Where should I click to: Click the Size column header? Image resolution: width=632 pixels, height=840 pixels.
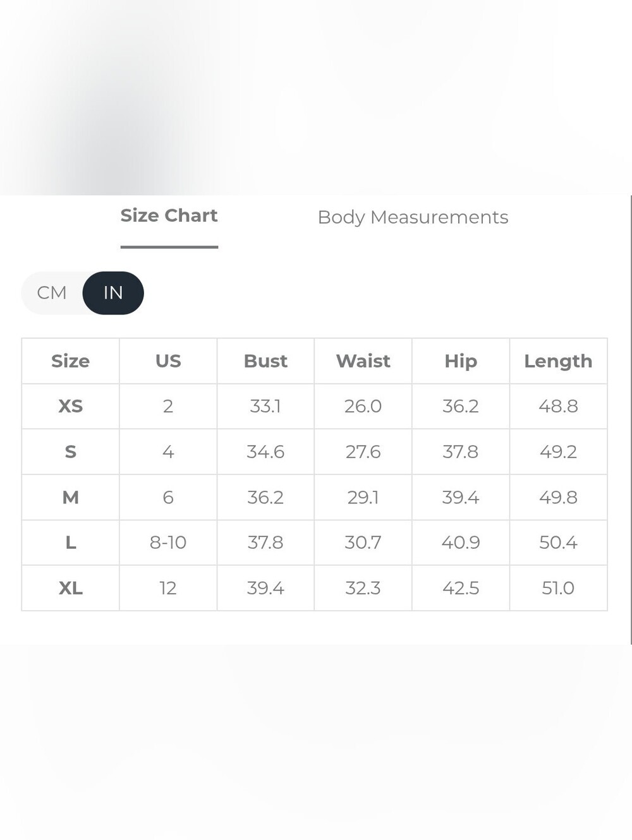(70, 361)
